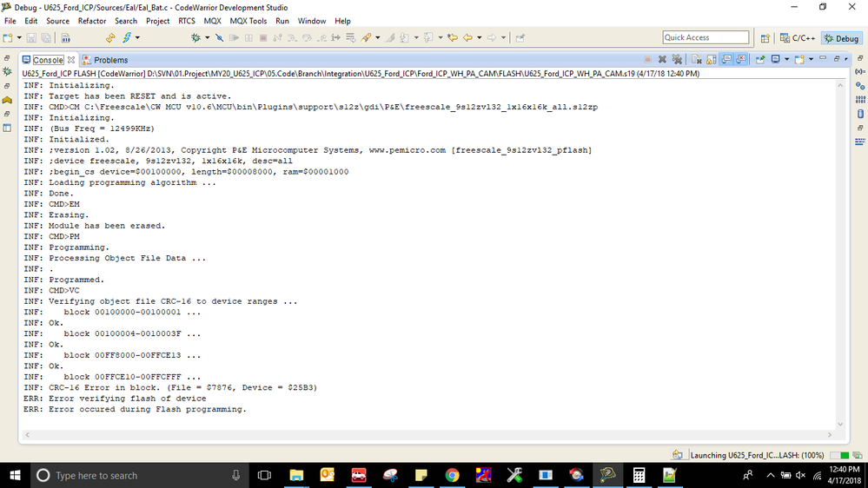Screen dimensions: 868x488
Task: Click the console horizontal scrollbar right arrow
Action: tap(830, 435)
